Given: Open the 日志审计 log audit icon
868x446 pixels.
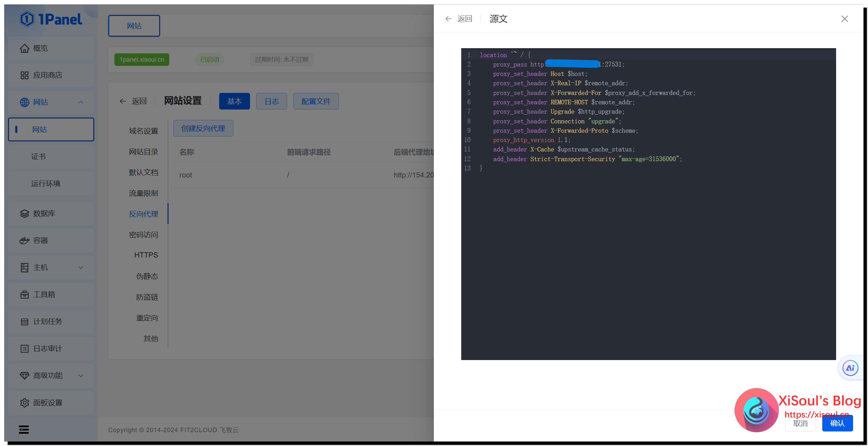Looking at the screenshot, I should (24, 349).
